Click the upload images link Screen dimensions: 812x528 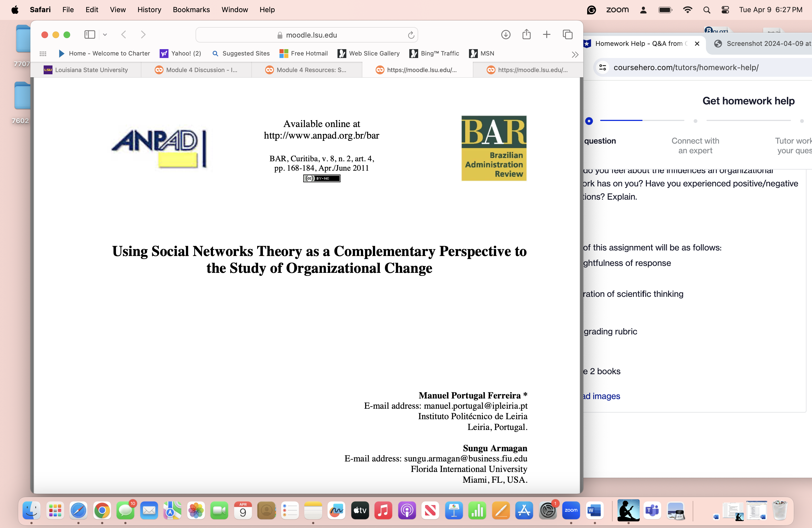[x=602, y=396]
